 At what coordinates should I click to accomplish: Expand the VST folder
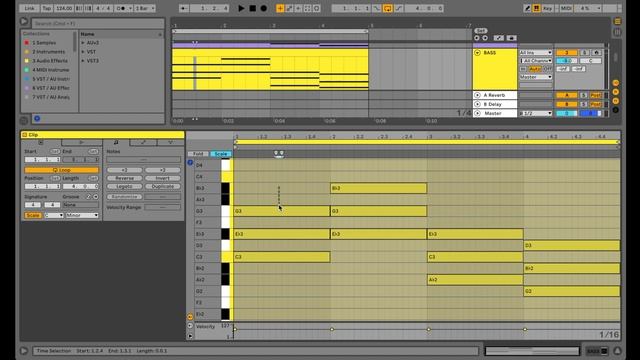[x=83, y=52]
